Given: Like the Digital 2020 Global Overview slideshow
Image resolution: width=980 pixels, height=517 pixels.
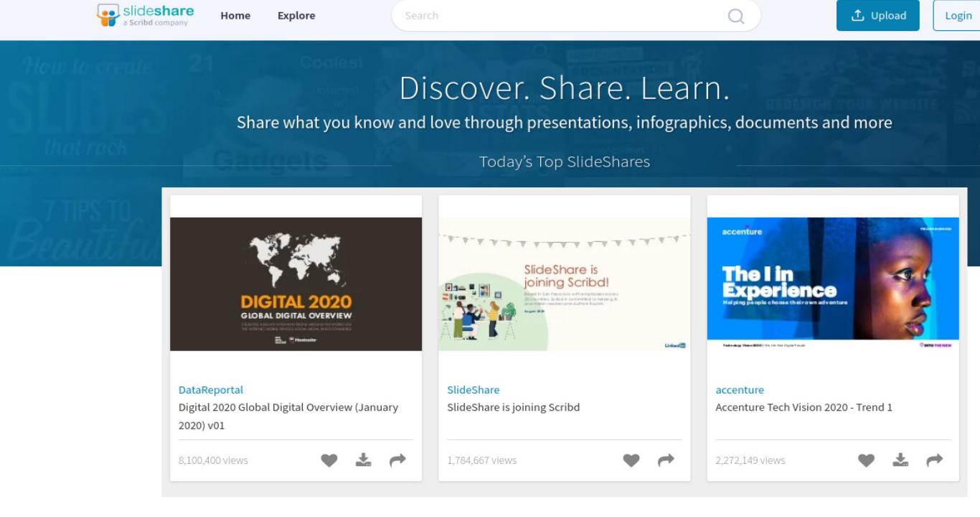Looking at the screenshot, I should [329, 460].
